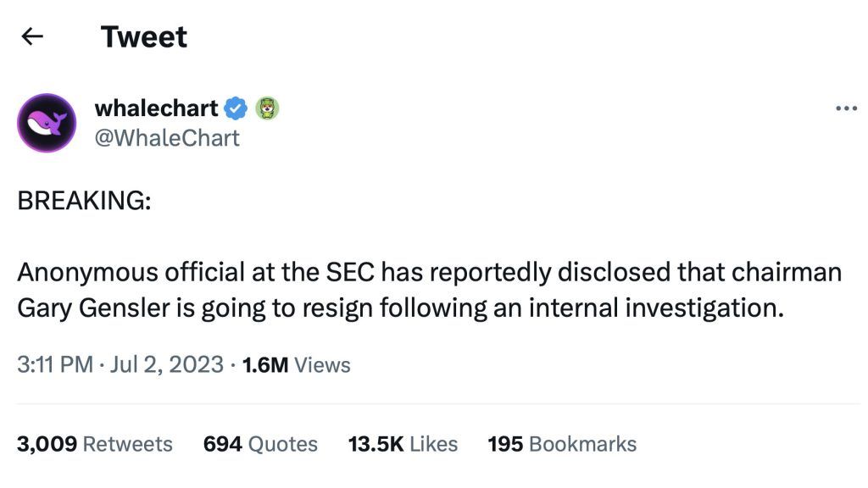Click the blue verified checkmark badge
Image resolution: width=868 pixels, height=488 pixels.
[236, 108]
